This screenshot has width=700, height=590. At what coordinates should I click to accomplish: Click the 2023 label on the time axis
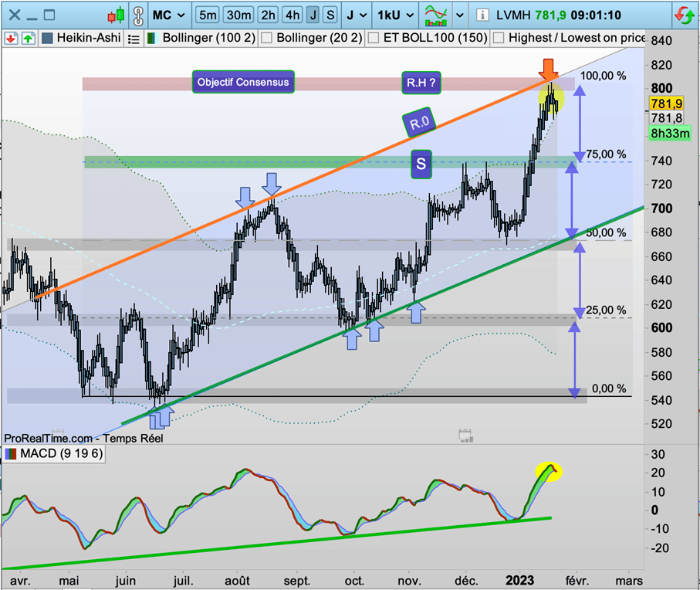point(519,580)
